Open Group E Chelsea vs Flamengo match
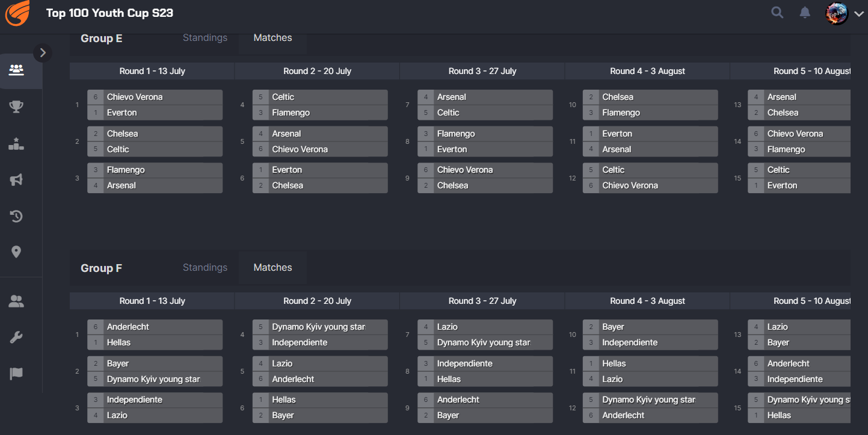The width and height of the screenshot is (868, 435). click(x=650, y=105)
